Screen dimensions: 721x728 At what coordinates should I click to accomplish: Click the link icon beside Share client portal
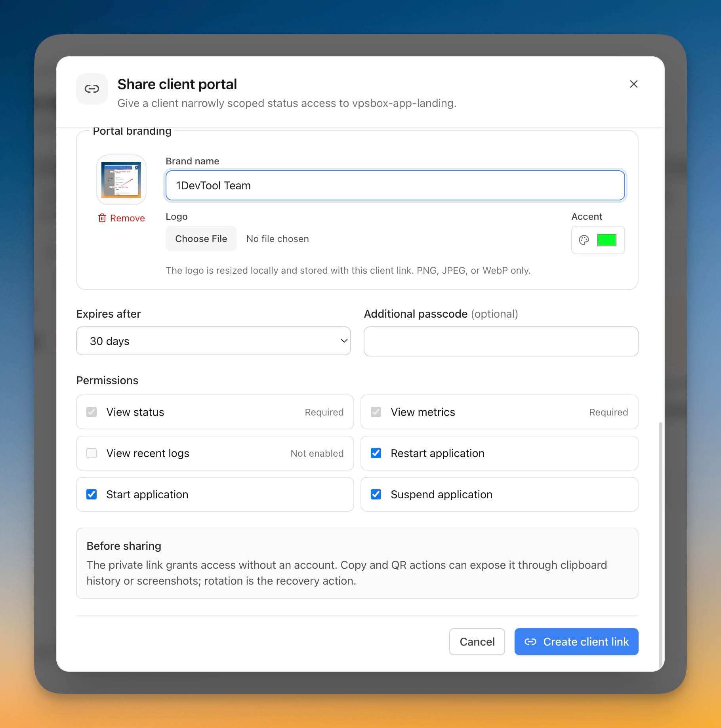(92, 89)
